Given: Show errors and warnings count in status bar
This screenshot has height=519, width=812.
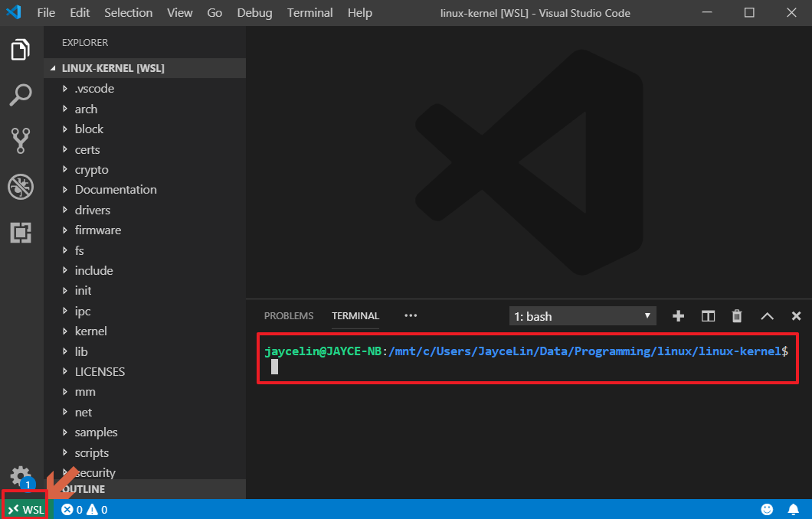Looking at the screenshot, I should (84, 510).
